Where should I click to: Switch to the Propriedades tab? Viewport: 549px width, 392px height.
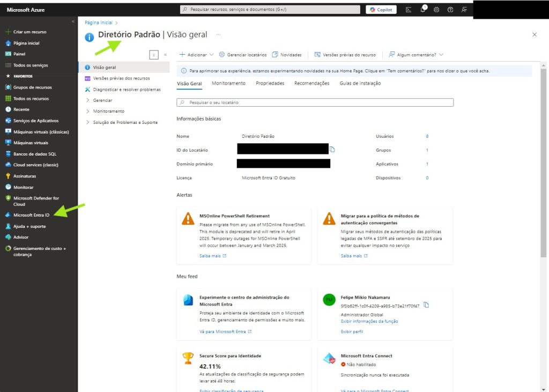pyautogui.click(x=270, y=83)
